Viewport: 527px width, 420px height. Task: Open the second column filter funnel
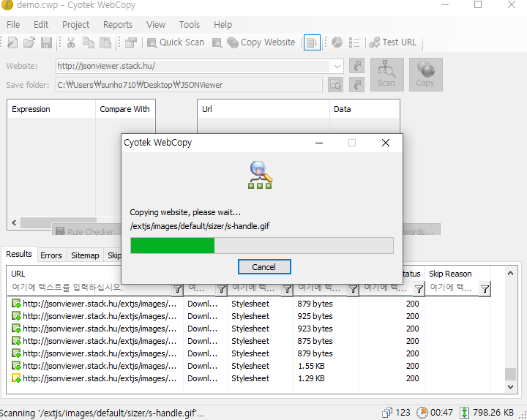(x=221, y=288)
